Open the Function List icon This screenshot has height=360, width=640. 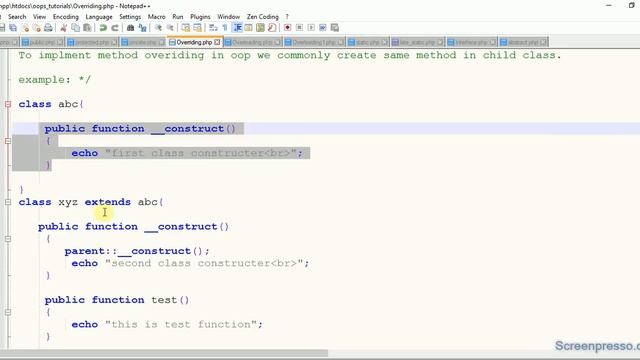[x=272, y=28]
